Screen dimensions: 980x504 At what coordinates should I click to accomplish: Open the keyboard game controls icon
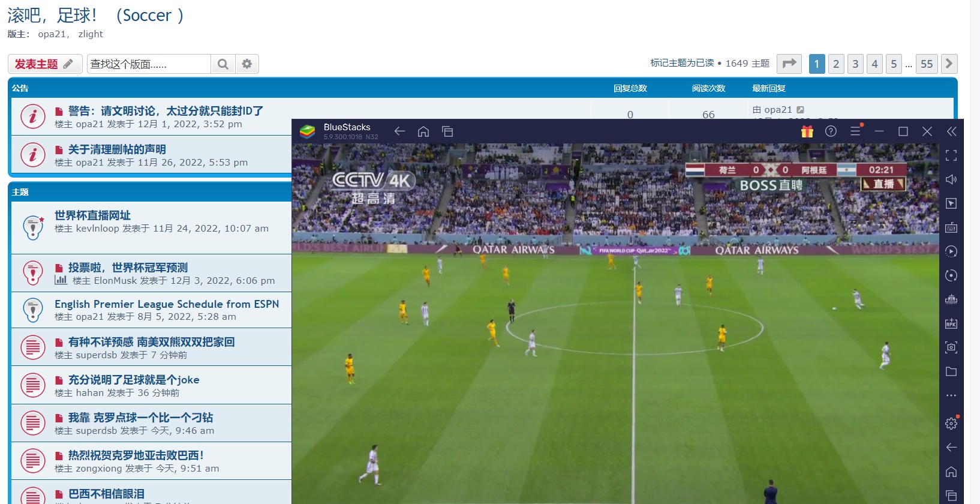pos(951,227)
